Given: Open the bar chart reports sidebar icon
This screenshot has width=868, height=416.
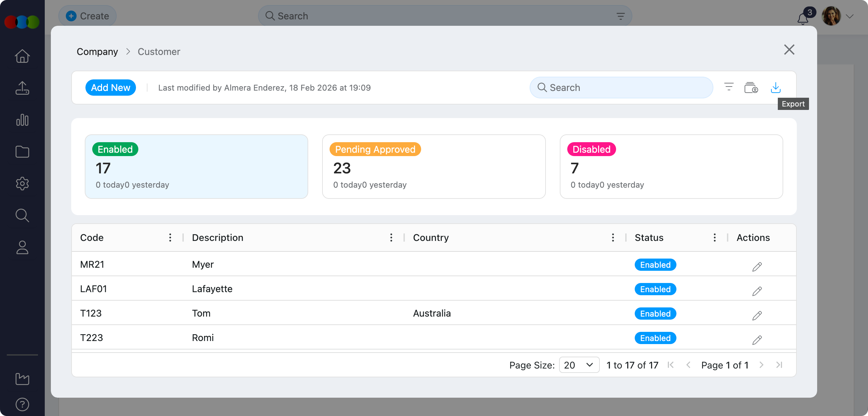Looking at the screenshot, I should point(22,120).
